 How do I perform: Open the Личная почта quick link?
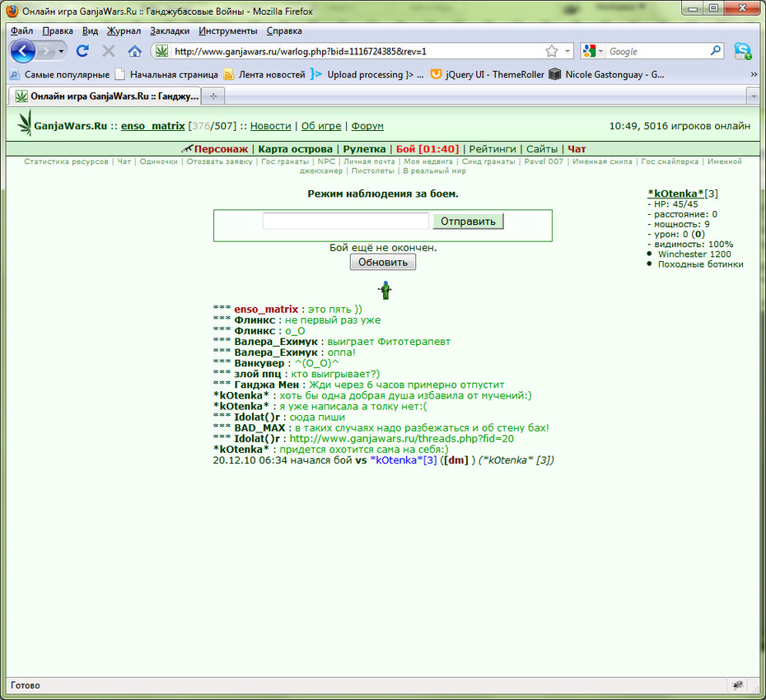(x=369, y=161)
